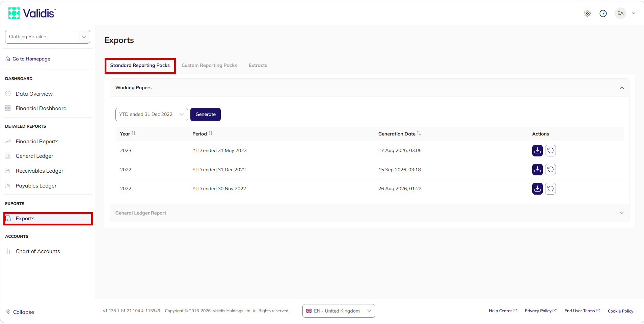Select Exports in the sidebar
Image resolution: width=644 pixels, height=324 pixels.
(48, 219)
